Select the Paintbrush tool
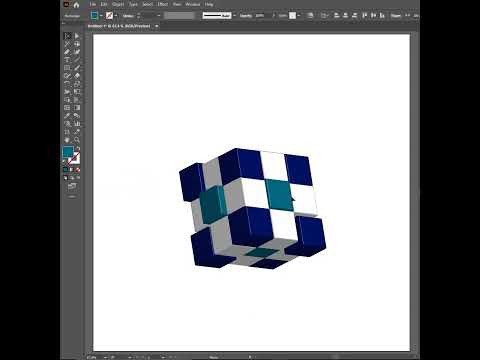480x360 pixels. coord(77,68)
